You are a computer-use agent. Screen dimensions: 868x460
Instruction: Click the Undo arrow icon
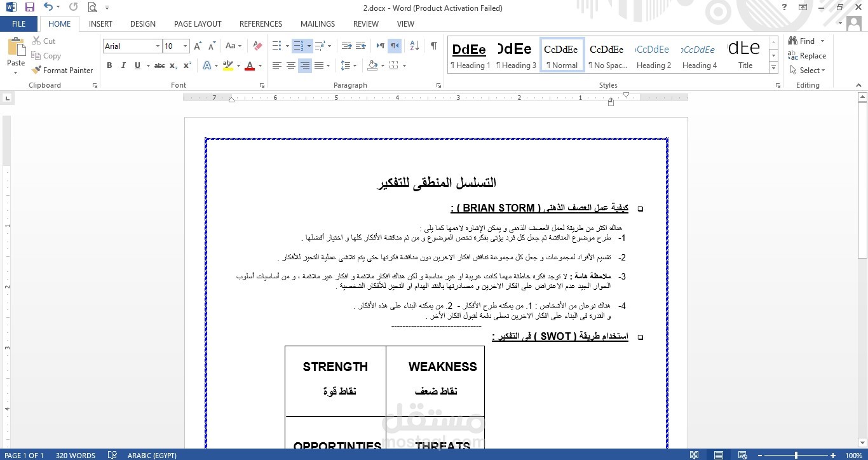click(48, 8)
